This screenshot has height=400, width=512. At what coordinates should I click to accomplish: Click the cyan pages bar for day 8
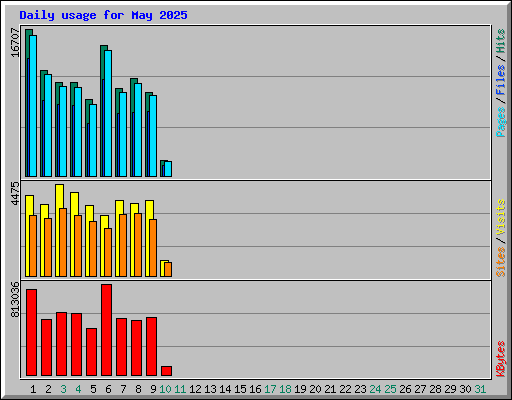click(138, 130)
